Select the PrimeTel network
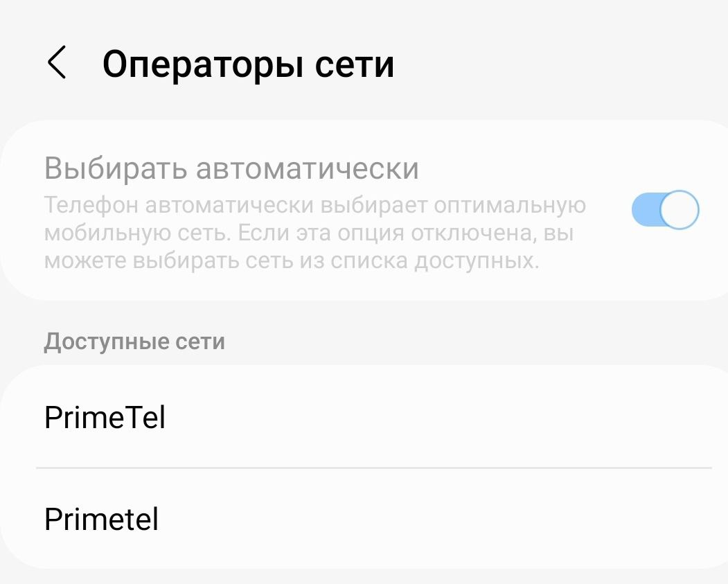728x584 pixels. [105, 418]
